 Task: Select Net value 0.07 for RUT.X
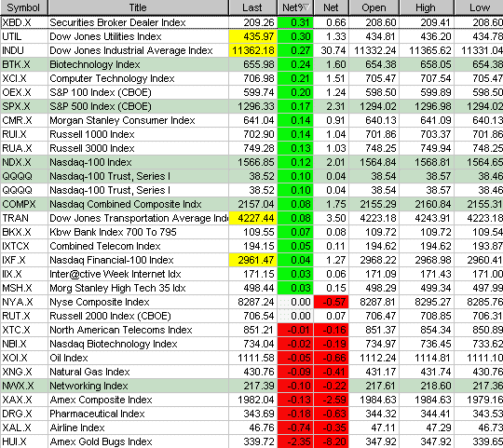pyautogui.click(x=331, y=316)
